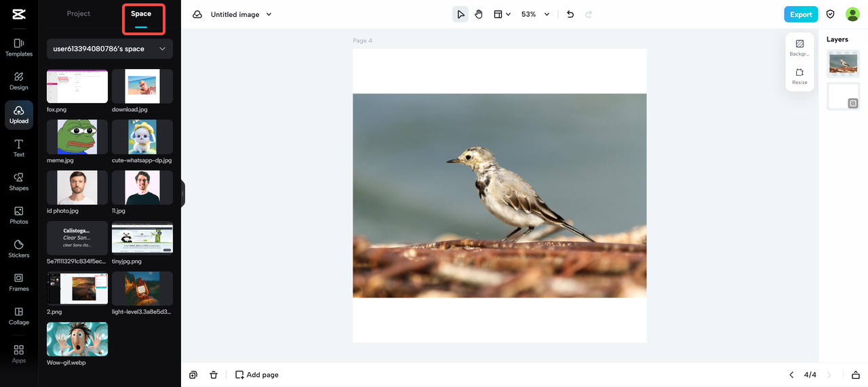The width and height of the screenshot is (868, 387).
Task: Select the download.jpg upload thumbnail
Action: click(x=142, y=86)
